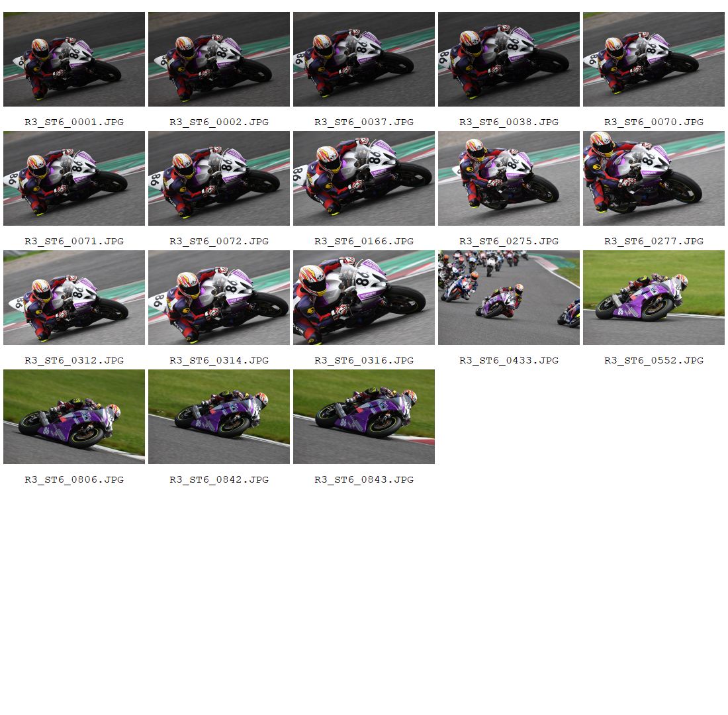View close-up photo R3_ST6_0316.JPG
728x715 pixels.
point(363,297)
